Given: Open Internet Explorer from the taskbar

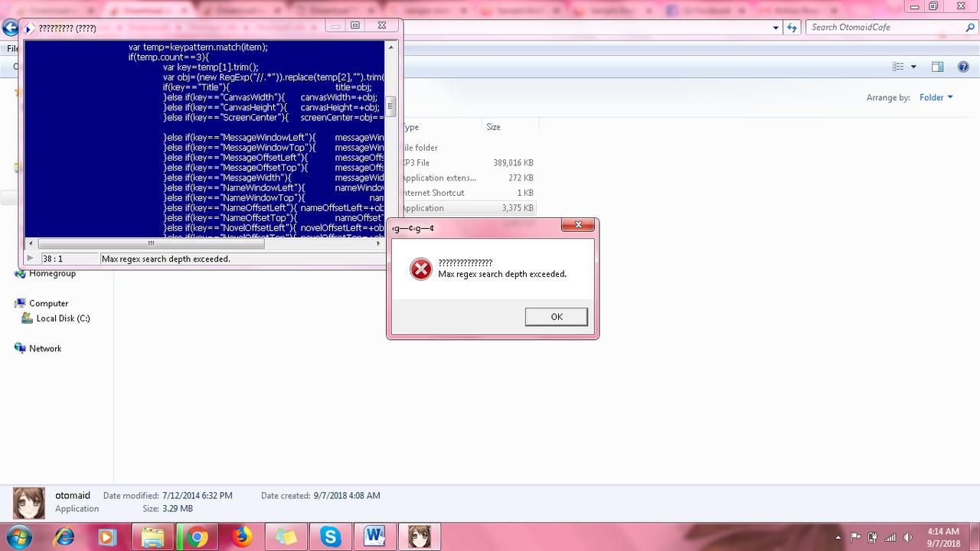Looking at the screenshot, I should (64, 537).
